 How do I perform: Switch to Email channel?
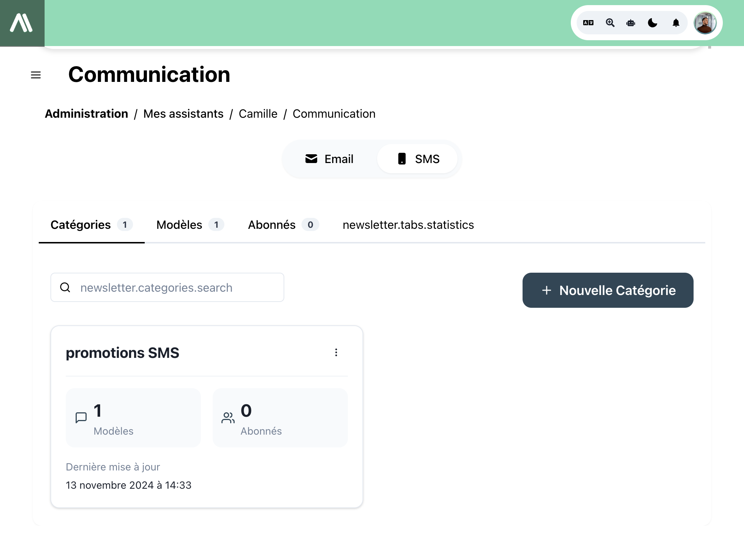(329, 159)
